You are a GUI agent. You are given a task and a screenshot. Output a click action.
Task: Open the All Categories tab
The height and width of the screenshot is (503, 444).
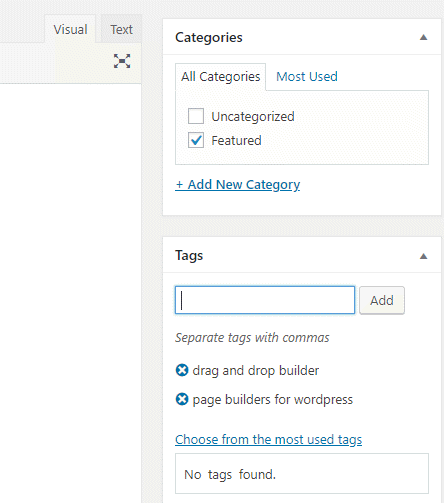tap(220, 77)
